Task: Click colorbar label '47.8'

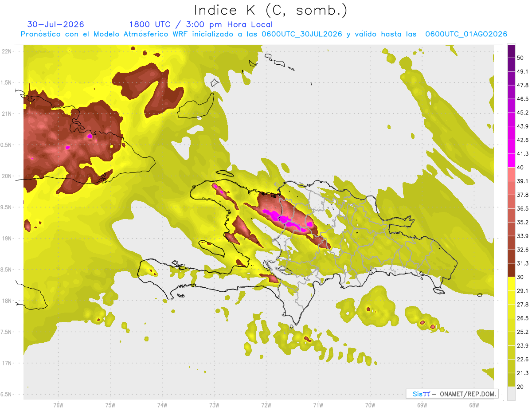Action: tap(523, 85)
